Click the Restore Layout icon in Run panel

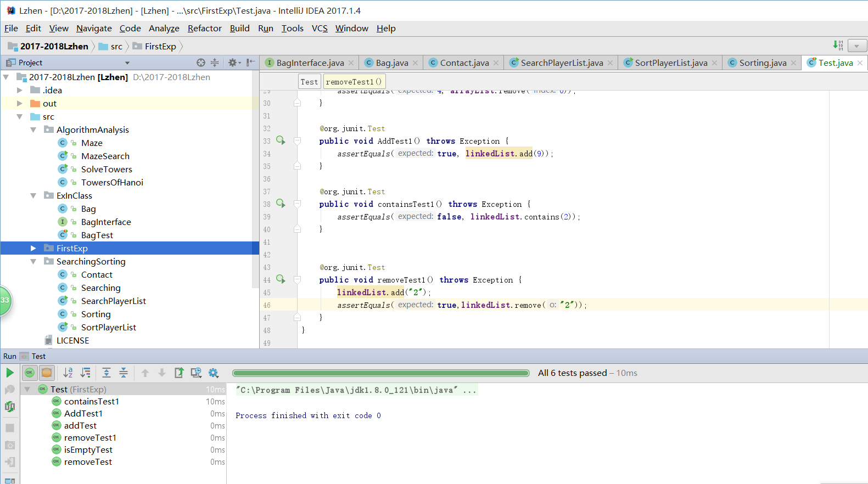[10, 480]
